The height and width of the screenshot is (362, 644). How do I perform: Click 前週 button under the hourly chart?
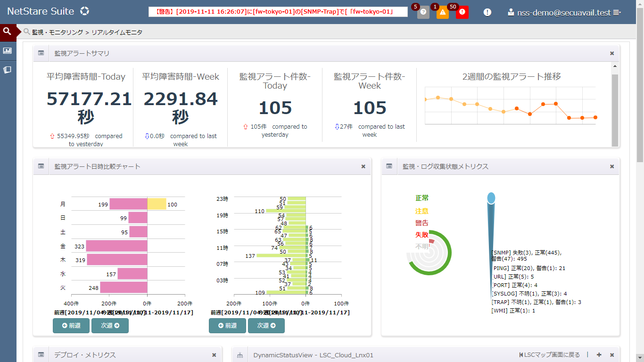click(227, 326)
